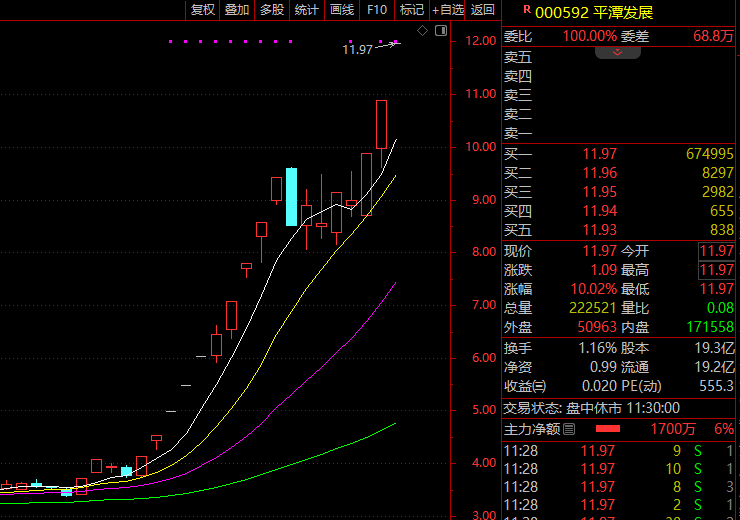740x520 pixels.
Task: Click the 11.97 high price label on chart
Action: pos(357,50)
